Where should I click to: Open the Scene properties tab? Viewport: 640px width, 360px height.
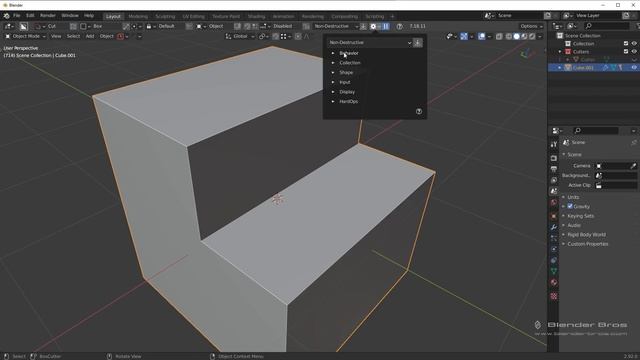pyautogui.click(x=554, y=191)
